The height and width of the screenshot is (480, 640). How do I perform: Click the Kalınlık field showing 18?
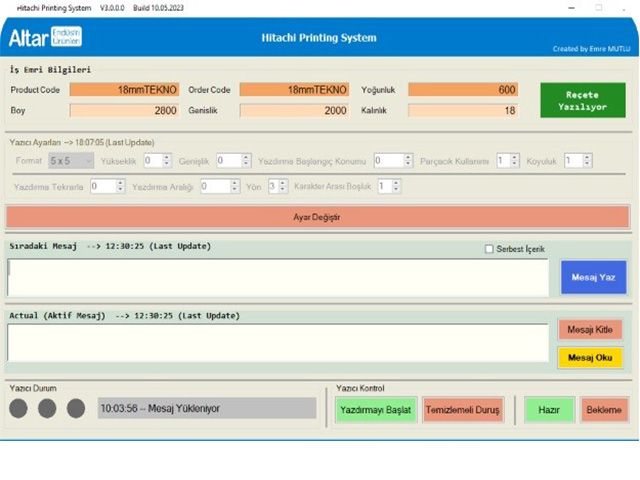[x=463, y=111]
